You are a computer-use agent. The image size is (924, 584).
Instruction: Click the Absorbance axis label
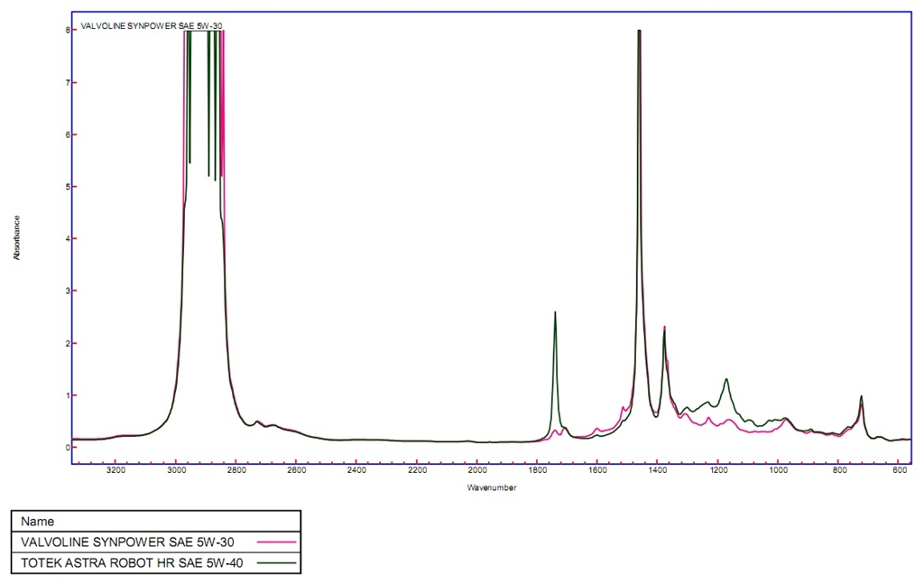[16, 237]
